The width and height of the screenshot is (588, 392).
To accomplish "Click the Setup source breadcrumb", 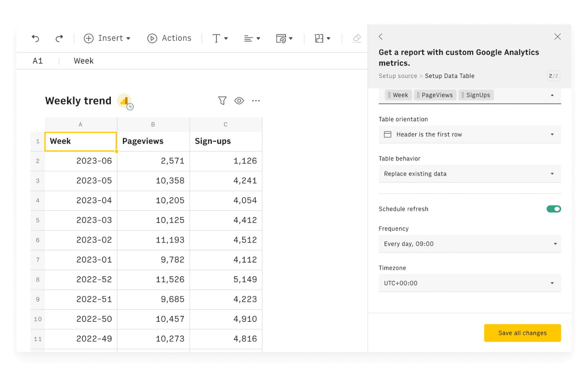I will [x=398, y=76].
